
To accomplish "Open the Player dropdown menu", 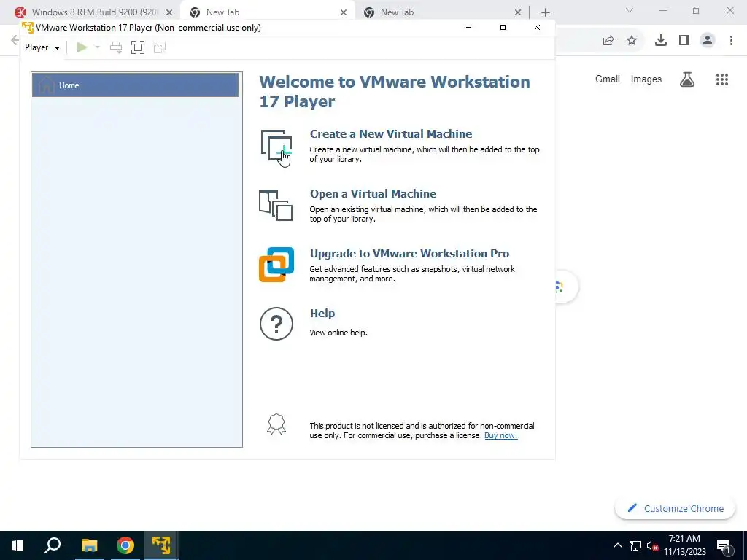I will pyautogui.click(x=42, y=47).
